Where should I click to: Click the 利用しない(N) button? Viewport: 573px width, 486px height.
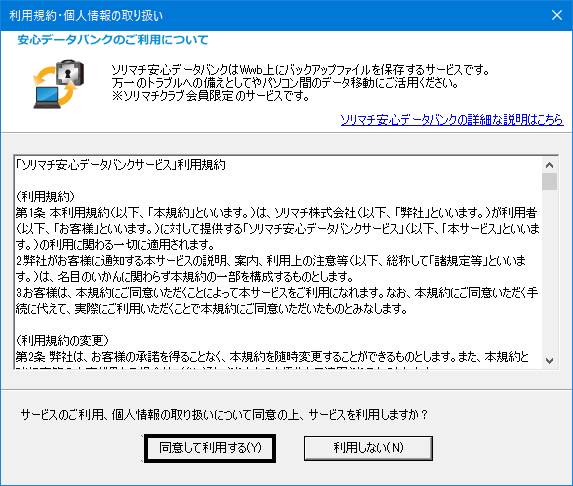coord(368,448)
